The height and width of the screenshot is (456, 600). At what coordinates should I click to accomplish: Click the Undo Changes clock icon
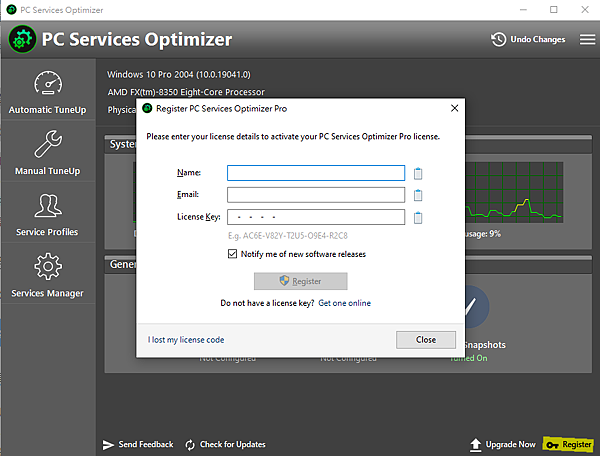pyautogui.click(x=499, y=39)
